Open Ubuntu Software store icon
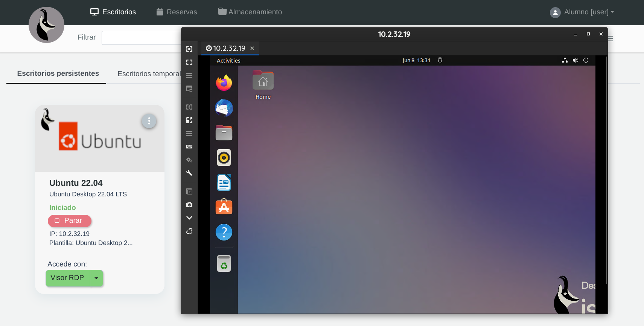644x326 pixels. point(224,207)
